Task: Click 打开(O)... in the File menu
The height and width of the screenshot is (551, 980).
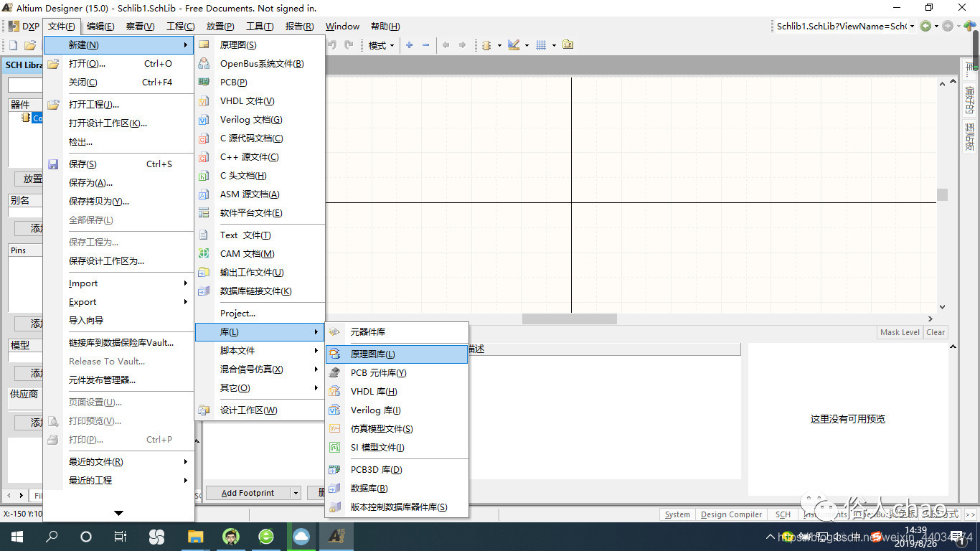Action: pos(118,64)
